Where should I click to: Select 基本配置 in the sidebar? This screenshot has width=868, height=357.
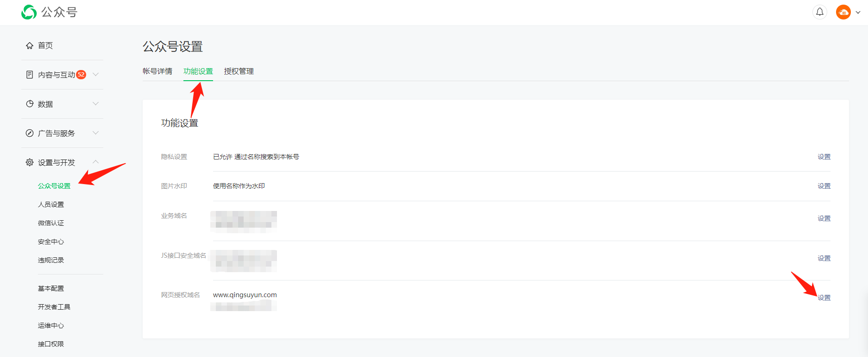tap(51, 288)
